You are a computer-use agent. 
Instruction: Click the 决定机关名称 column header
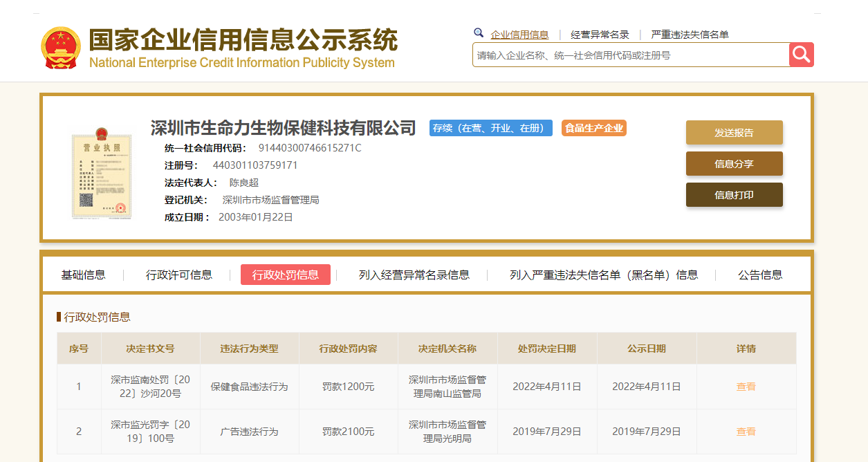coord(447,349)
